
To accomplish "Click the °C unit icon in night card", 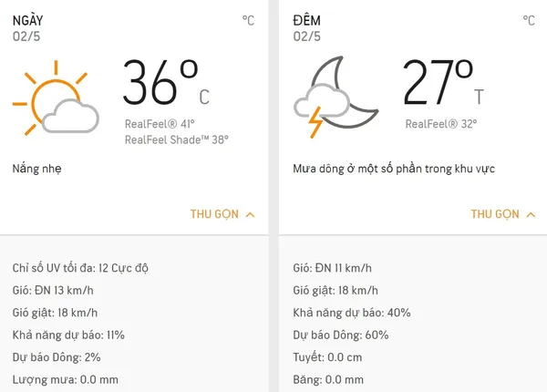I will pyautogui.click(x=529, y=21).
